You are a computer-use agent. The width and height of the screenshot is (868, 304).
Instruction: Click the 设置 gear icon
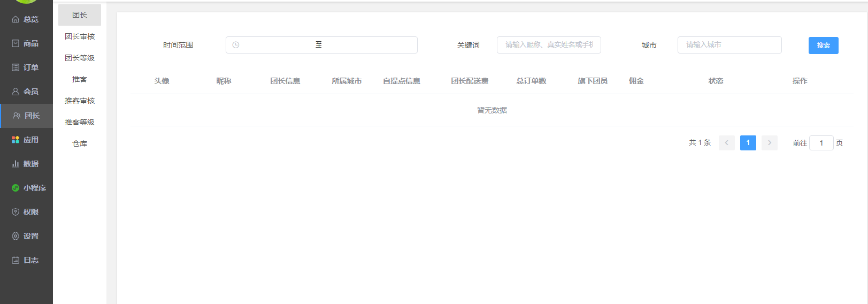[16, 236]
